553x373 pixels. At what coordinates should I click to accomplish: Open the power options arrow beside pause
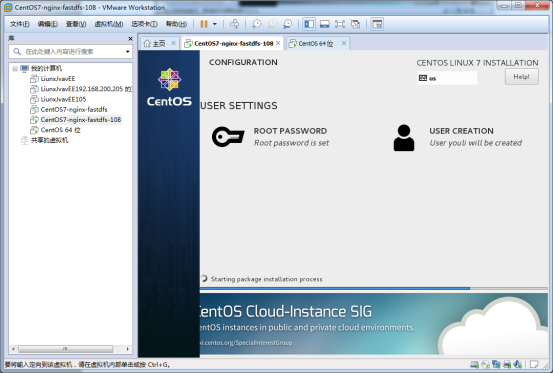coord(215,24)
